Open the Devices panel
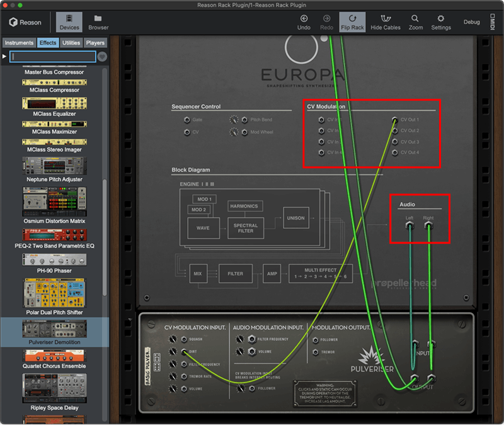The width and height of the screenshot is (504, 425). pyautogui.click(x=69, y=22)
